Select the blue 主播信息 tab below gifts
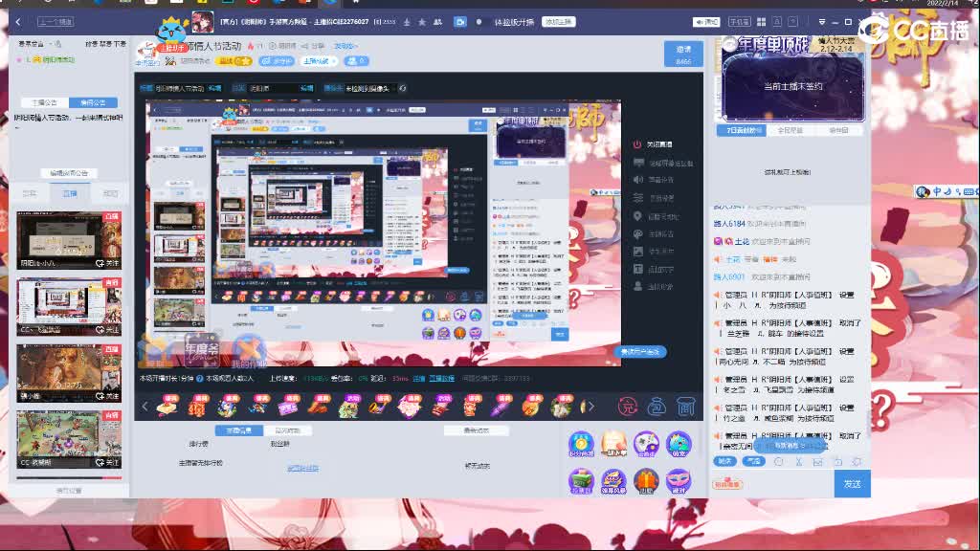This screenshot has height=551, width=980. pos(238,430)
